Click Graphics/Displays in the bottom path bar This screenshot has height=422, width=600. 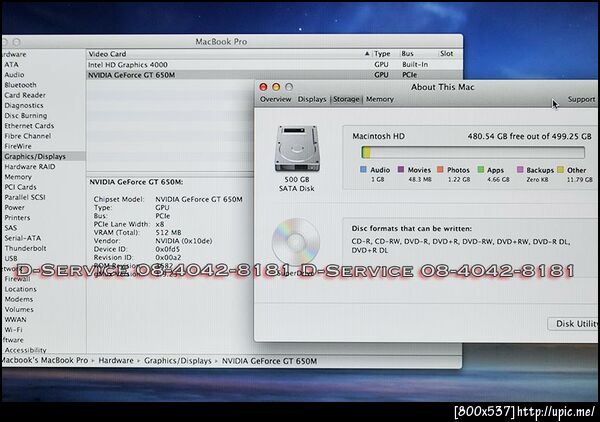click(178, 360)
